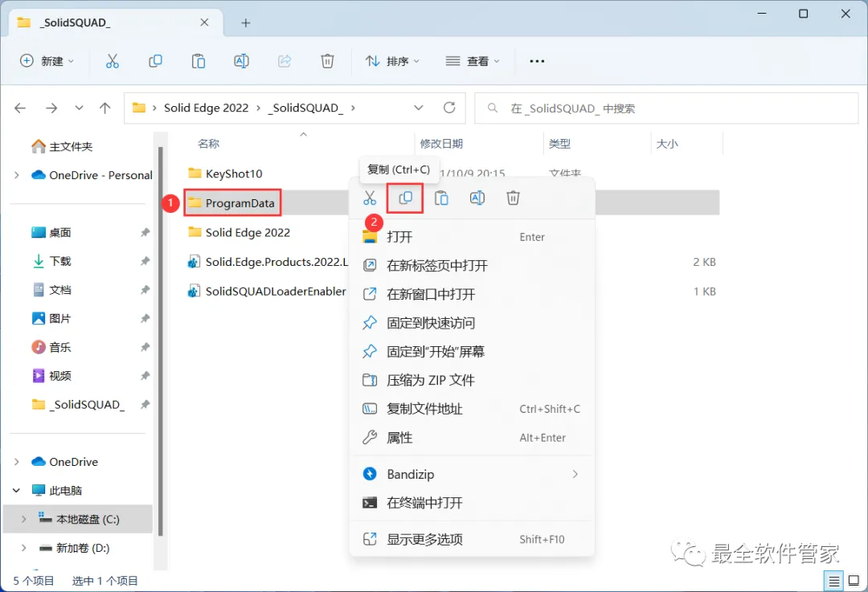The height and width of the screenshot is (592, 868).
Task: Collapse the 此电脑 tree node
Action: point(17,491)
